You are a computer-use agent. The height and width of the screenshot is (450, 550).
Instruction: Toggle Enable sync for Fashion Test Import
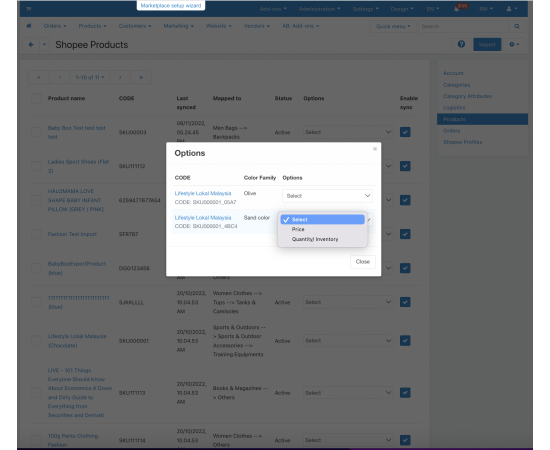point(405,234)
